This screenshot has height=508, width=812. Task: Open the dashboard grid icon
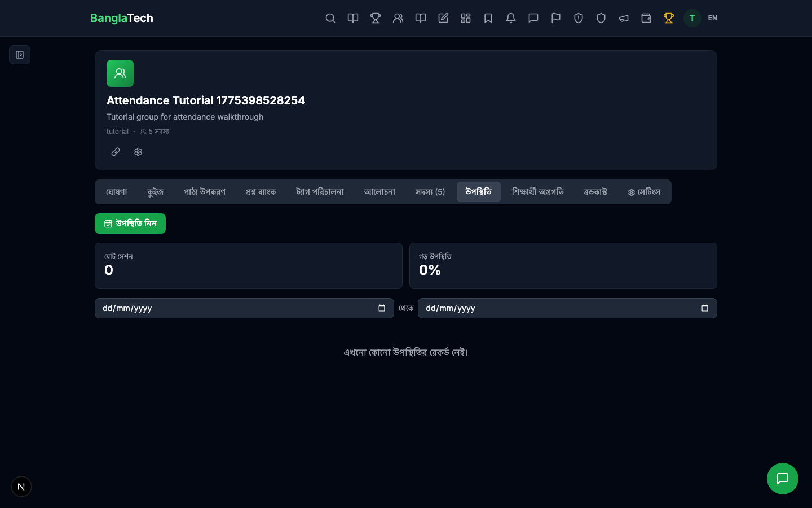(466, 18)
